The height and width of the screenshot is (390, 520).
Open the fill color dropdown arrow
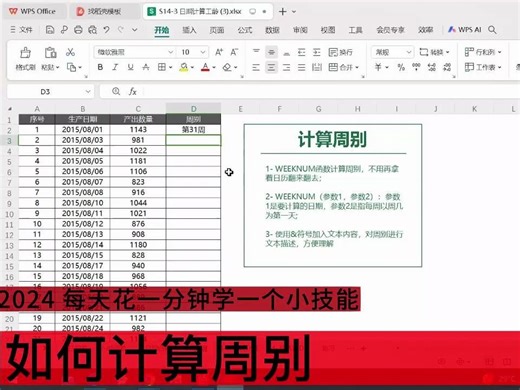192,68
